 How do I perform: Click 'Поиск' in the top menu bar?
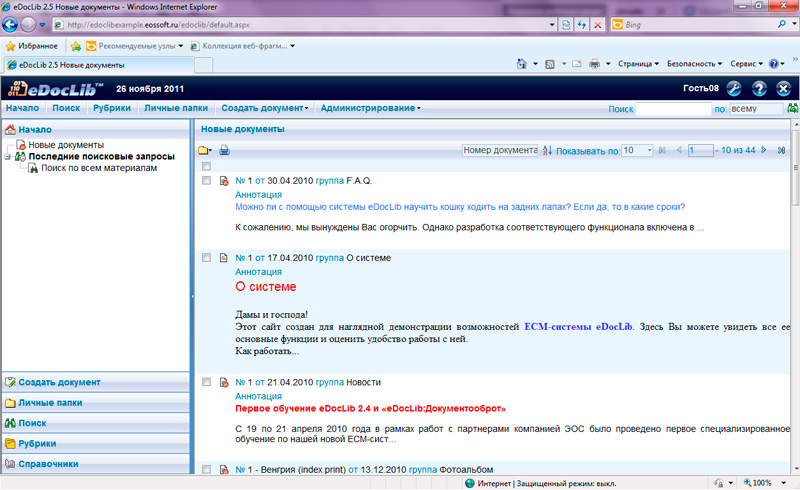tap(66, 108)
